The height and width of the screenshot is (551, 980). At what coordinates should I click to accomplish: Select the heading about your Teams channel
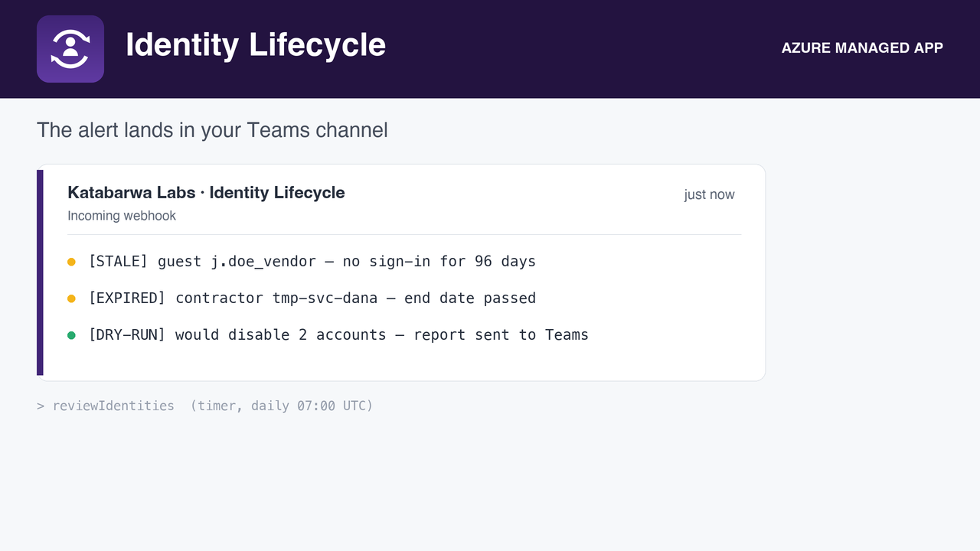pyautogui.click(x=212, y=130)
